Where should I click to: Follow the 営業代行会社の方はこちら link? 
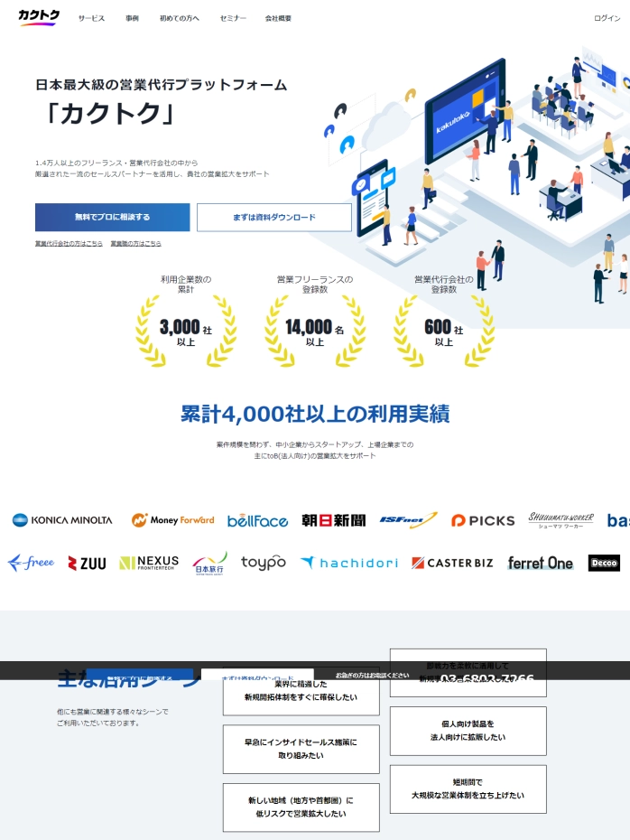tap(69, 243)
